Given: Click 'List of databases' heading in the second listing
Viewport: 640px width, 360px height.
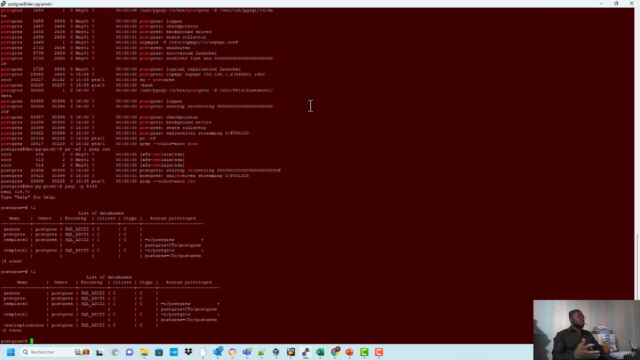Looking at the screenshot, I should (109, 277).
